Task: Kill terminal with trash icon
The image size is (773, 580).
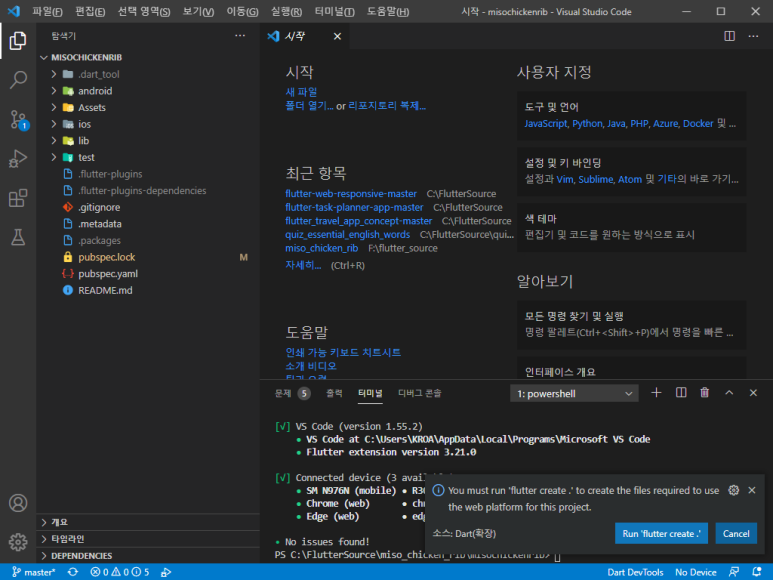Action: pyautogui.click(x=705, y=393)
